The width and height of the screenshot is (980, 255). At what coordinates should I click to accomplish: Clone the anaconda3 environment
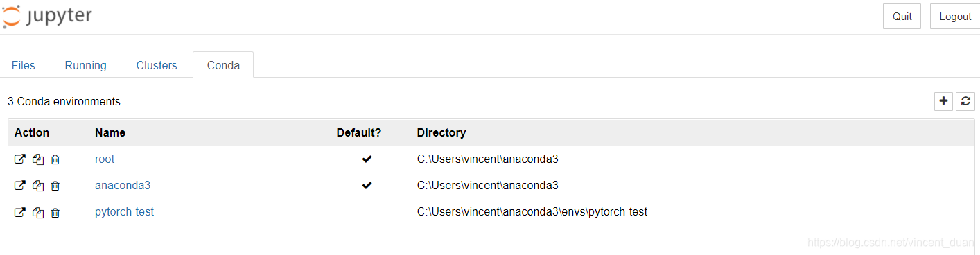(38, 186)
